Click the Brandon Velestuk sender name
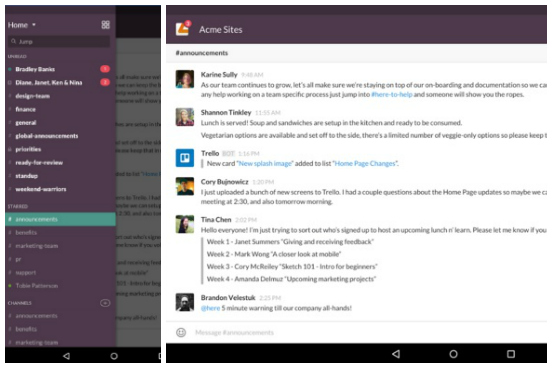The height and width of the screenshot is (368, 552). point(228,298)
